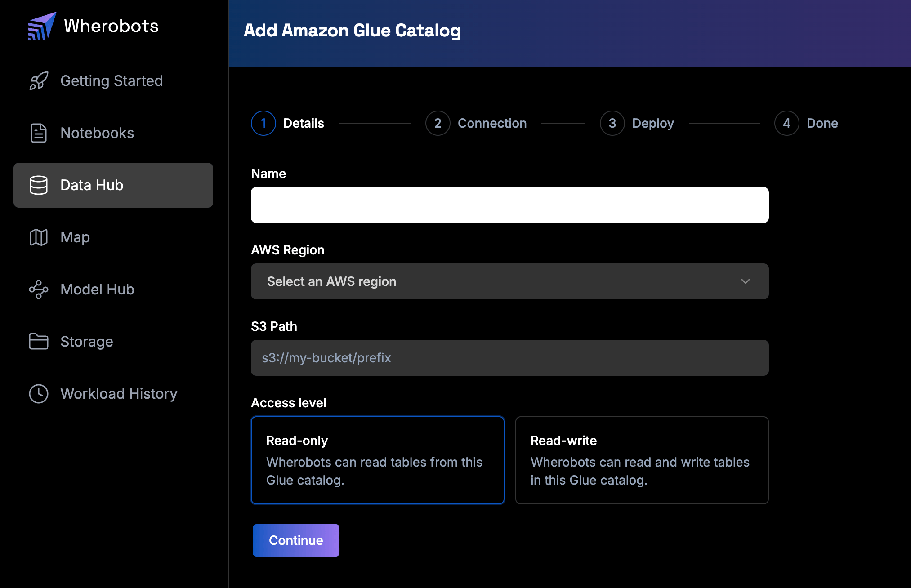Click the Wherobots logo icon
Screen dimensions: 911x588
[x=42, y=26]
